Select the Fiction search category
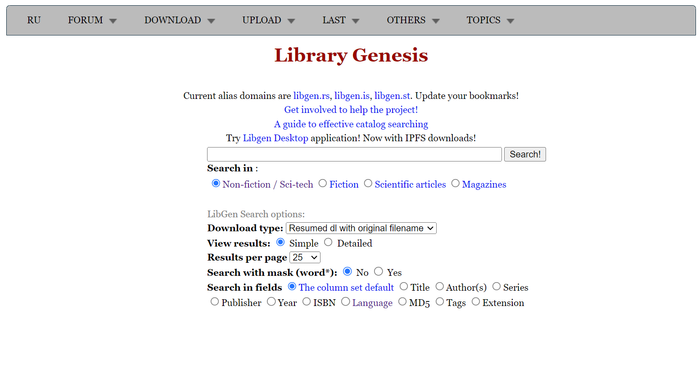Viewport: 700px width, 377px height. pos(323,184)
